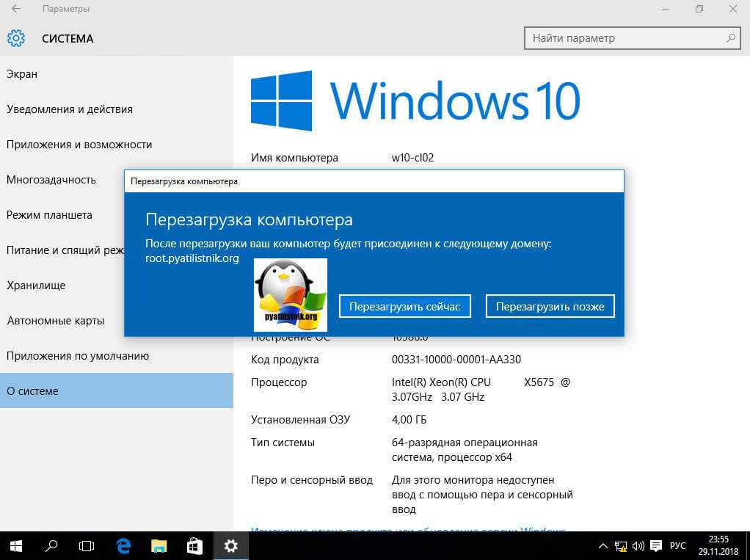Open the Action Center notifications icon
Screen dimensions: 750x560
(655, 546)
